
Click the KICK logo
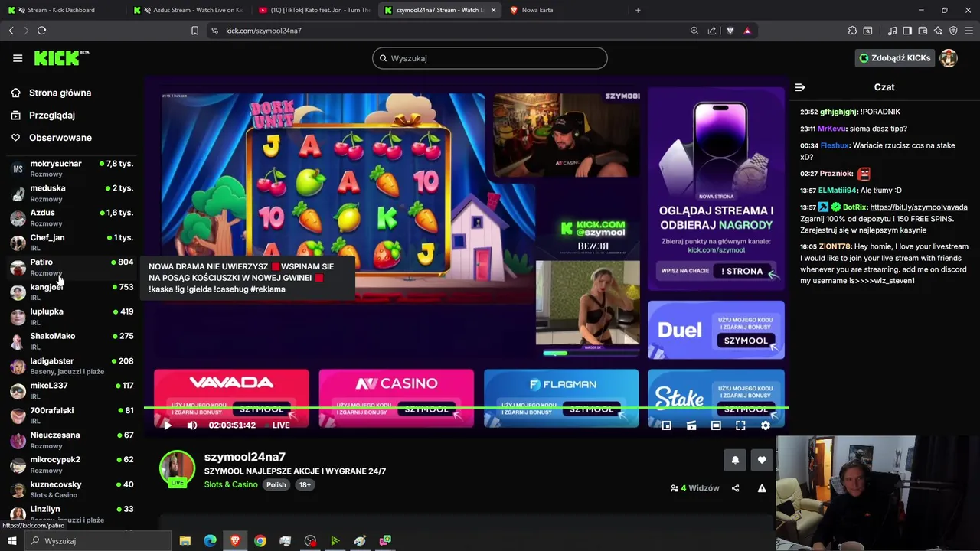61,58
